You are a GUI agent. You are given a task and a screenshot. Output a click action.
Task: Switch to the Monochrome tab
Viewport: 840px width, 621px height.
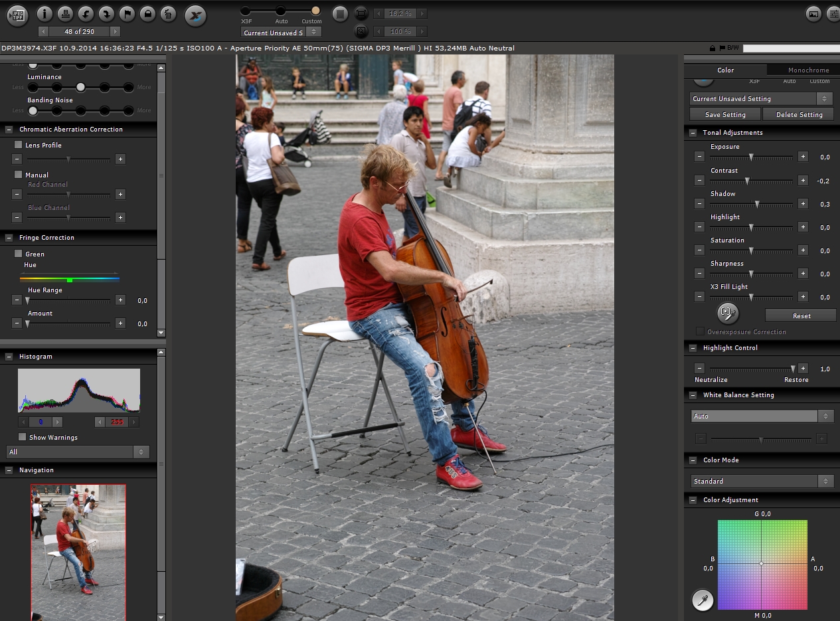point(808,70)
